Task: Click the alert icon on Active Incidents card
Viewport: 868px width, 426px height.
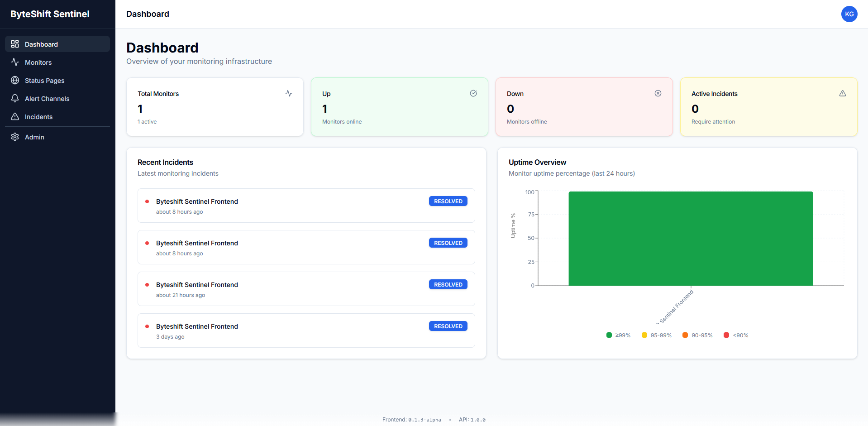Action: 843,93
